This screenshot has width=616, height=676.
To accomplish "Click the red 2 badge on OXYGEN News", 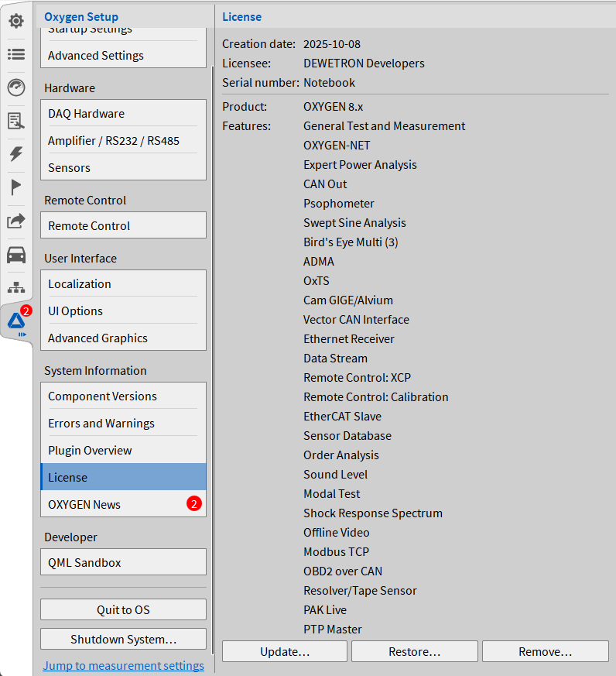I will pyautogui.click(x=193, y=503).
